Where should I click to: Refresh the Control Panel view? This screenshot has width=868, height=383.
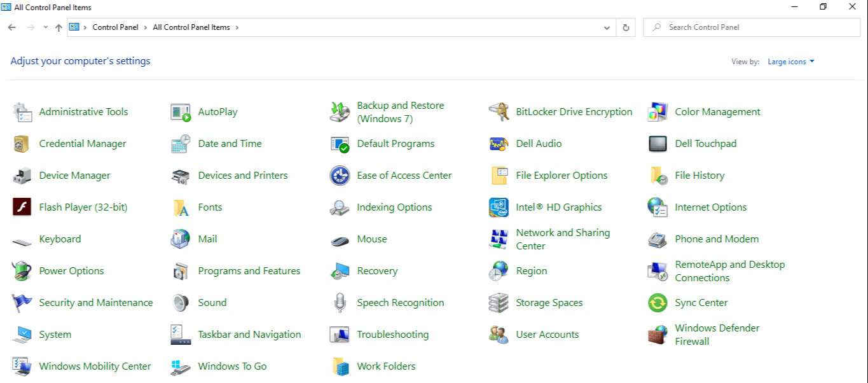[626, 27]
